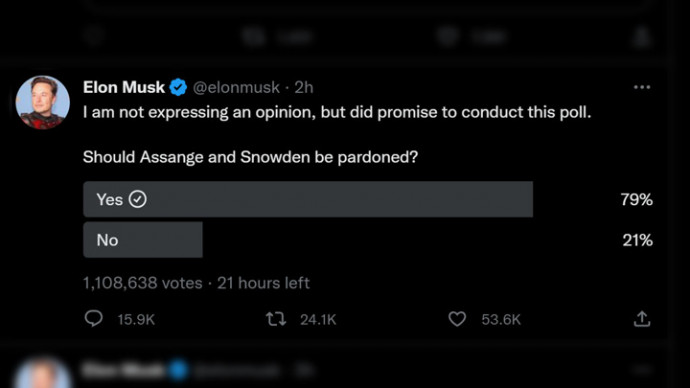Click the 1,108,638 votes count

tap(143, 283)
